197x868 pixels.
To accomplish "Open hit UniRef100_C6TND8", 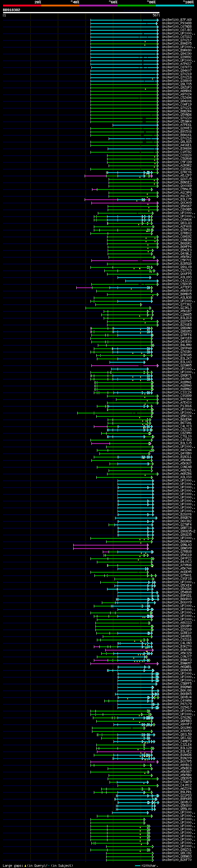I will point(177,26).
